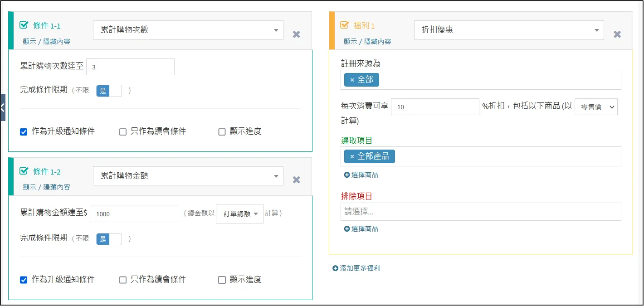
Task: Open the 零售價 price basis dropdown
Action: pos(595,107)
